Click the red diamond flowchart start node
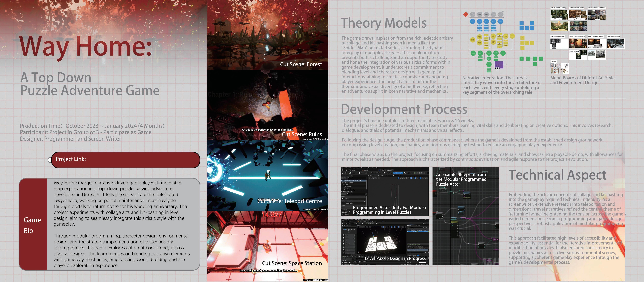 tap(465, 14)
